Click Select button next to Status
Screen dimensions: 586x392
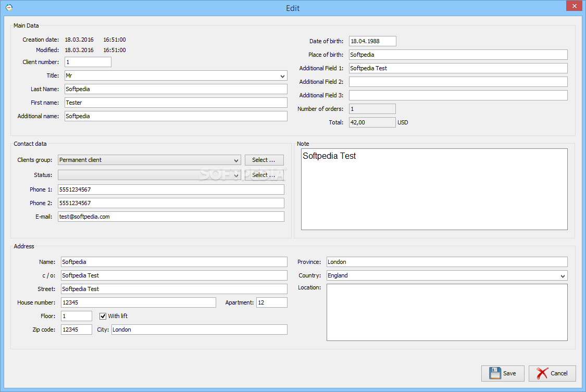[264, 175]
